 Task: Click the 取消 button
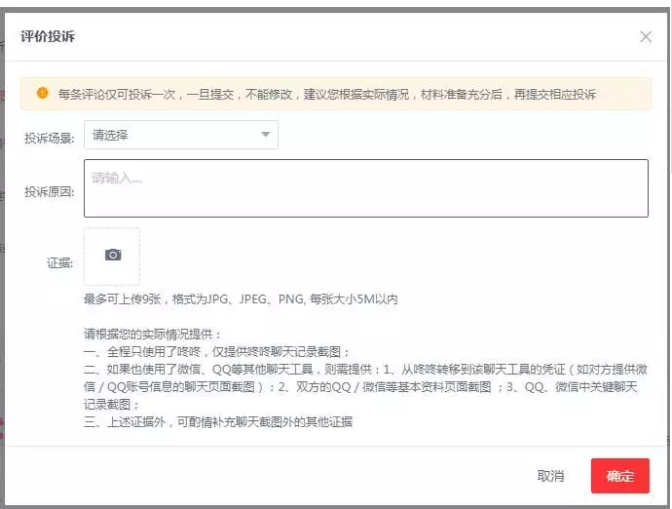point(550,476)
